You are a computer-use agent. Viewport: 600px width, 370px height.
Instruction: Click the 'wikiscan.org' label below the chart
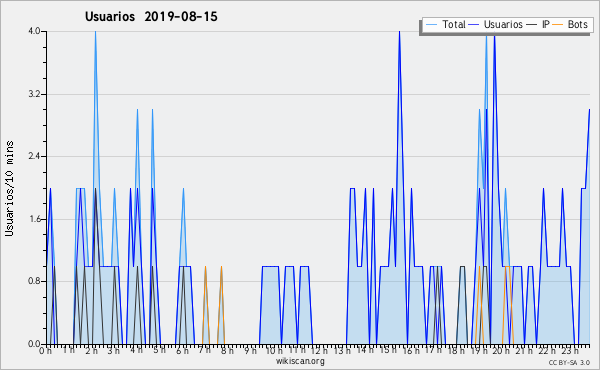tap(300, 361)
